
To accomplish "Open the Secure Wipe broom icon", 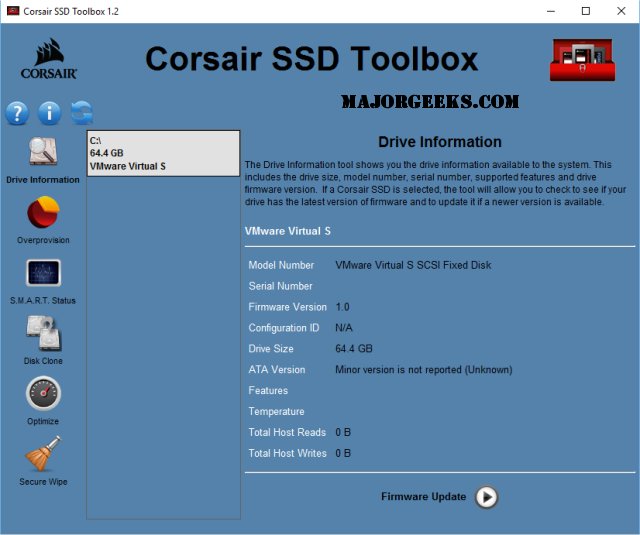I will click(x=43, y=454).
